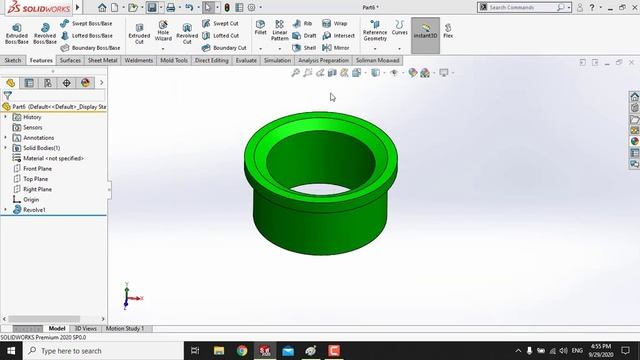Expand the Revolve1 feature node
Image resolution: width=640 pixels, height=360 pixels.
(x=6, y=209)
